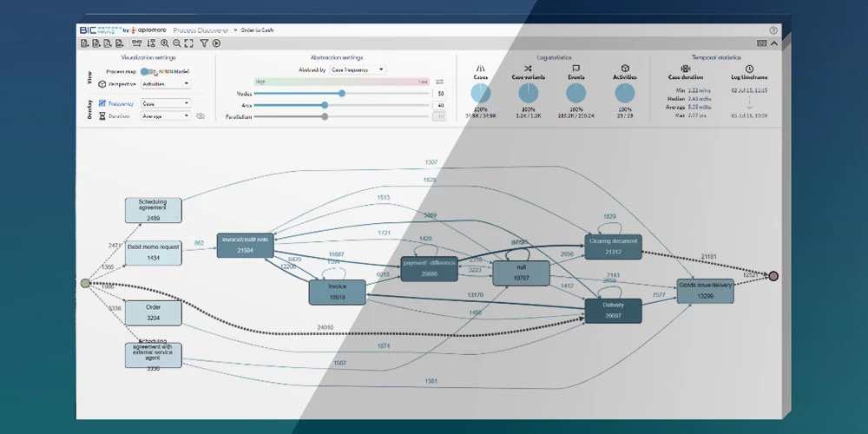Open the help question mark icon
The image size is (868, 434).
coord(773,30)
